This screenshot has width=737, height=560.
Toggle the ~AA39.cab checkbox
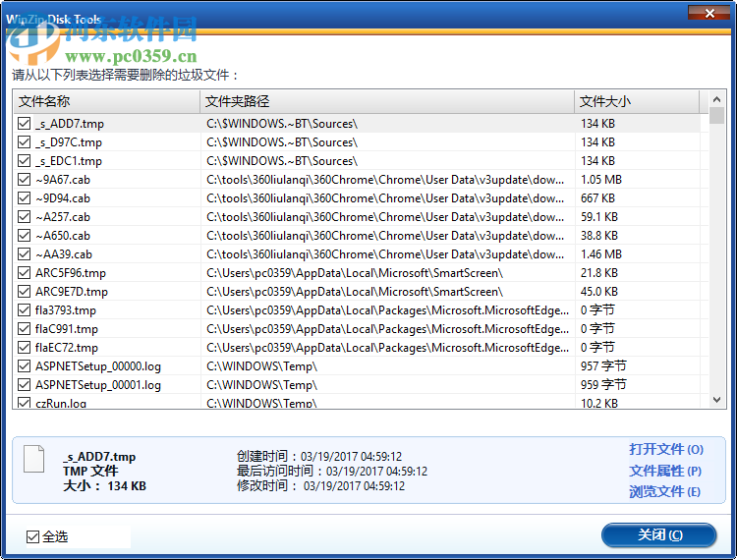tap(24, 254)
